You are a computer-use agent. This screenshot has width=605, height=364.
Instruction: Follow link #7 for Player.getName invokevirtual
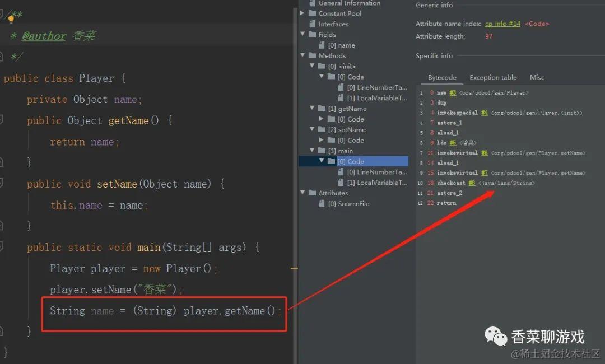(x=484, y=172)
